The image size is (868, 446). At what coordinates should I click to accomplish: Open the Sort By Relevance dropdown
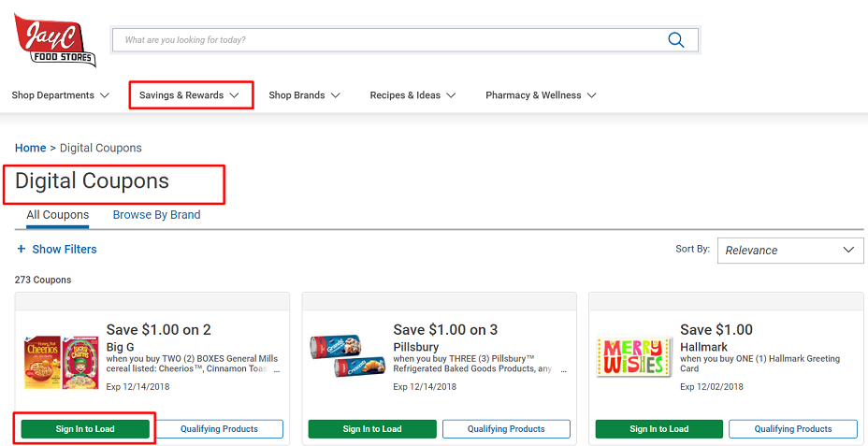pyautogui.click(x=790, y=250)
